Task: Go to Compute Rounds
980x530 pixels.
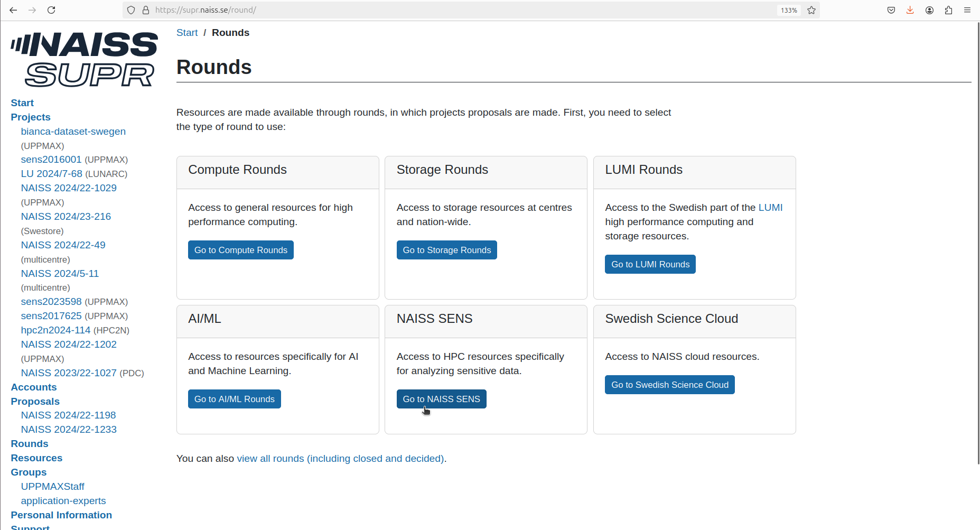Action: point(240,250)
